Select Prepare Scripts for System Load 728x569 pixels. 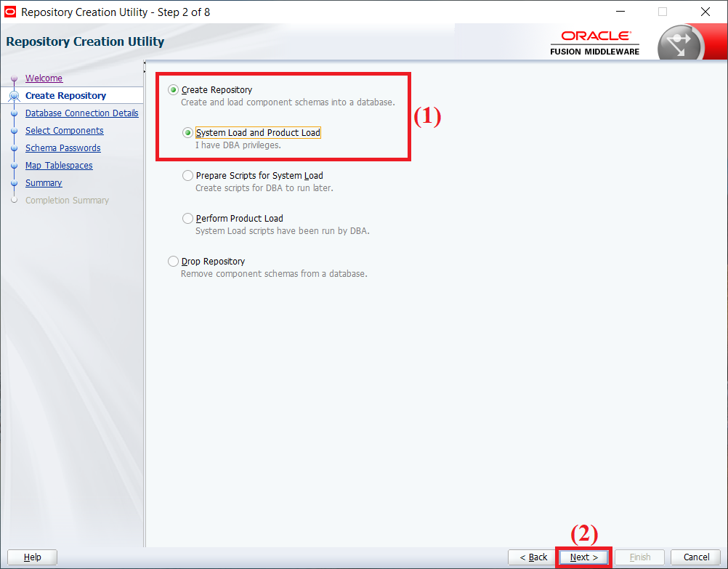(x=187, y=176)
